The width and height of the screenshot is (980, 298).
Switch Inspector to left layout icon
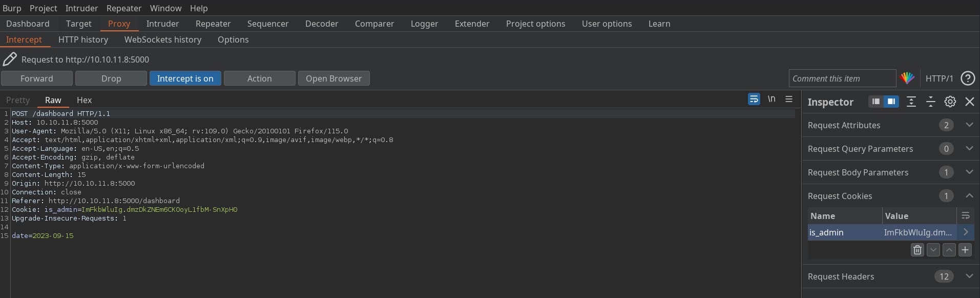click(876, 102)
